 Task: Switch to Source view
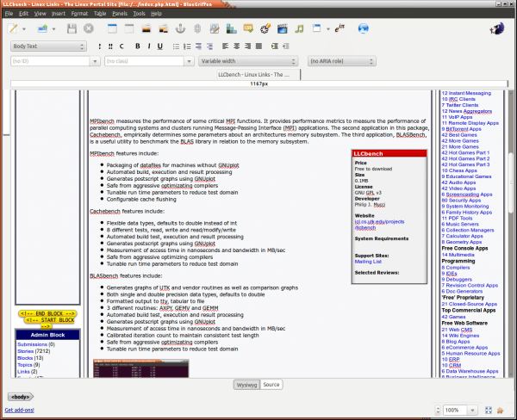[271, 385]
